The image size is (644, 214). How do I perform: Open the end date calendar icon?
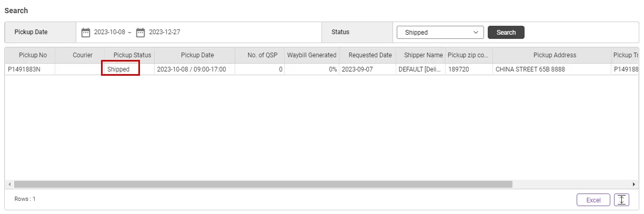[140, 33]
